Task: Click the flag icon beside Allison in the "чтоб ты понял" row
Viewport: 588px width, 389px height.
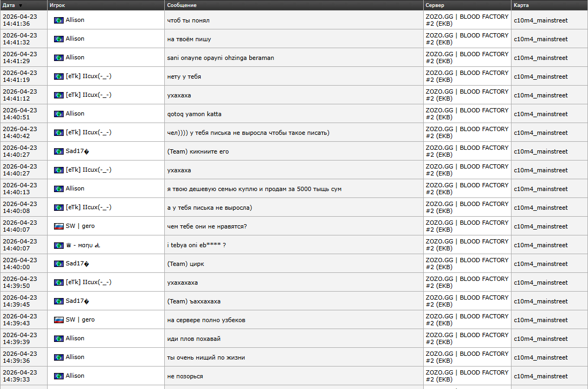Action: tap(59, 20)
